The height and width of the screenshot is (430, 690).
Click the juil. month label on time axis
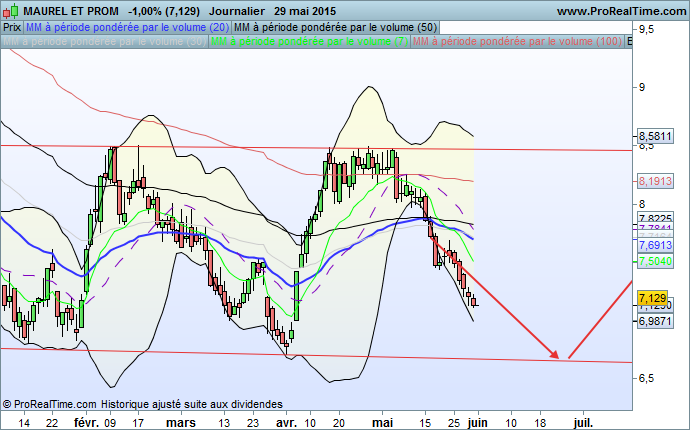[583, 423]
